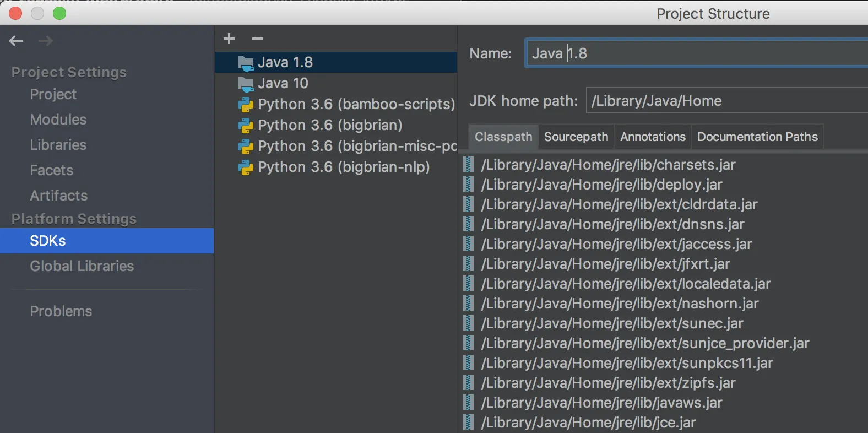Click the jar icon beside sunpkcs11.jar
The image size is (868, 433).
click(468, 362)
